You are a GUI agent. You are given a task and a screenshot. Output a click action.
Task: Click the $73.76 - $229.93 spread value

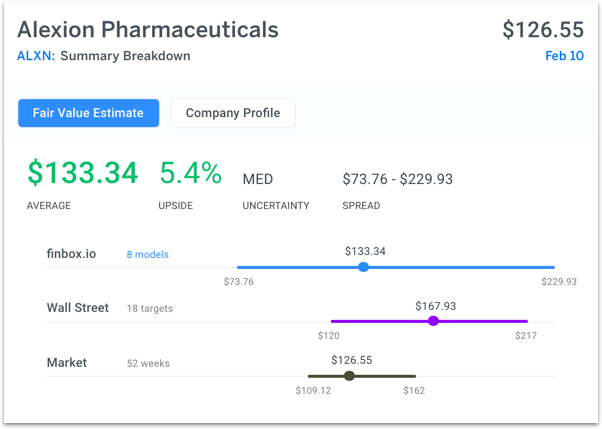point(398,179)
